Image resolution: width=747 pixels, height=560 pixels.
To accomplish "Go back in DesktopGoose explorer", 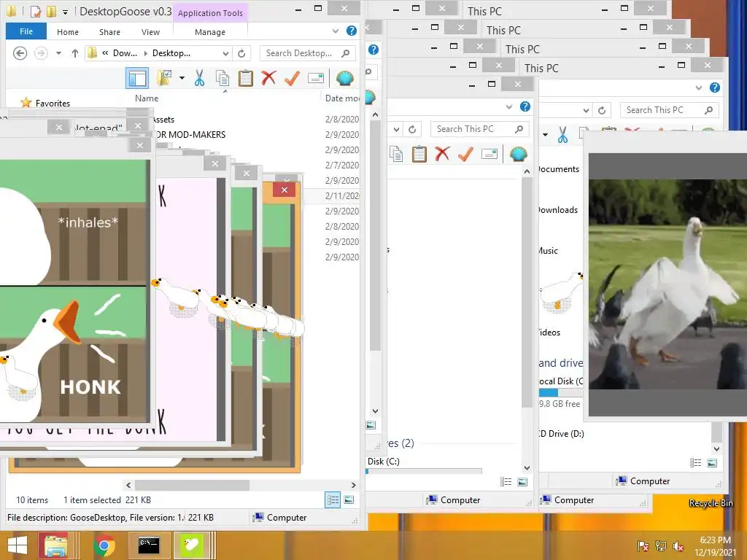I will coord(20,52).
